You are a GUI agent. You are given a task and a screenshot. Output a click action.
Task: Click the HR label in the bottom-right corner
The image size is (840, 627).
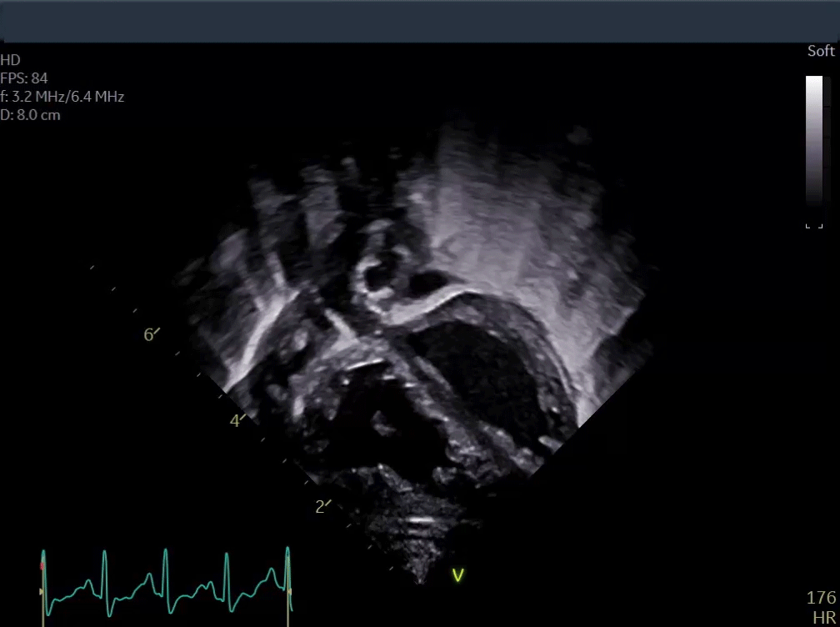(823, 618)
